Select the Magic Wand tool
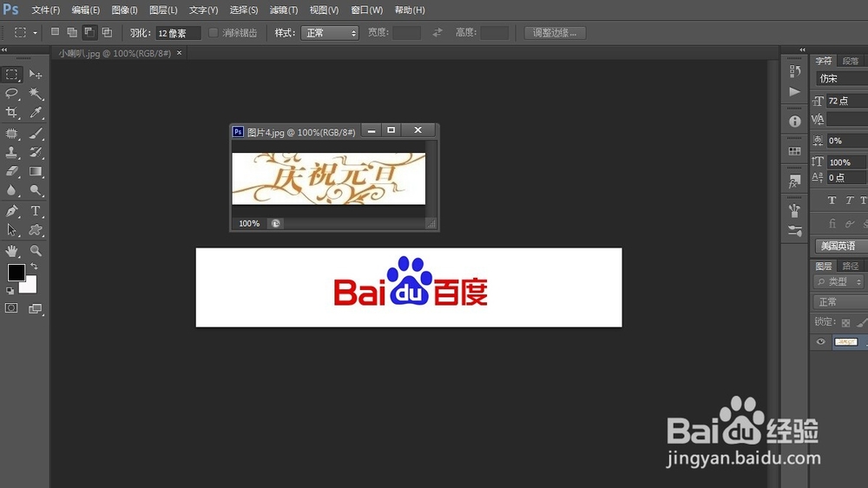The width and height of the screenshot is (868, 488). pos(36,93)
